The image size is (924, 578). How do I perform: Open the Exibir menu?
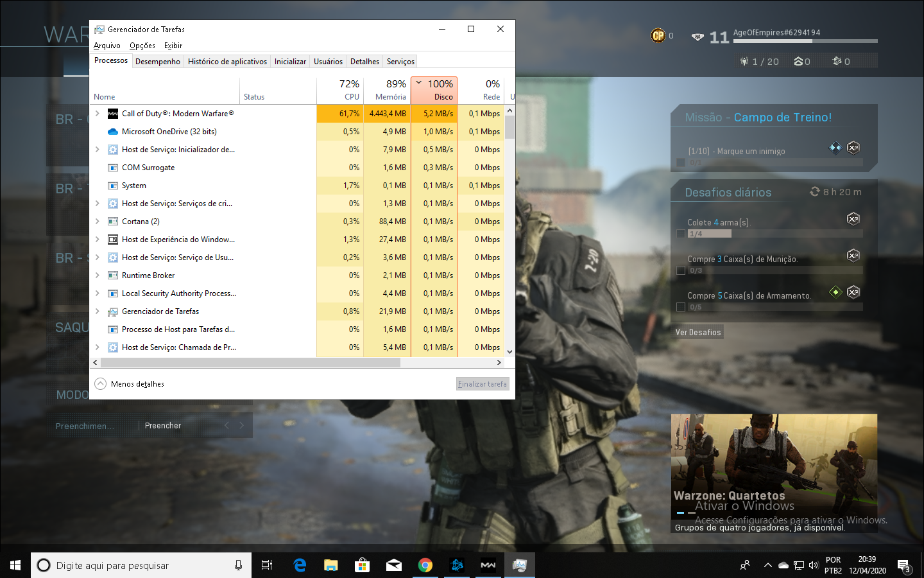[173, 46]
